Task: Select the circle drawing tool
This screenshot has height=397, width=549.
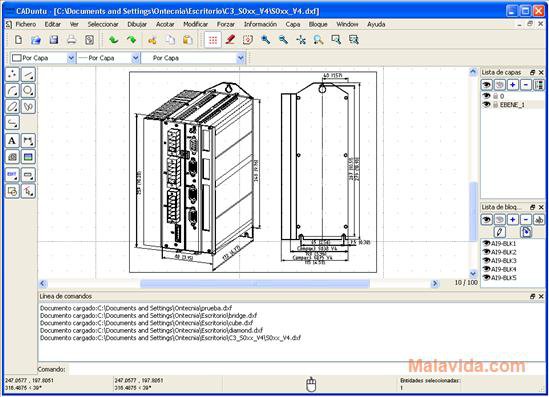Action: pos(28,91)
